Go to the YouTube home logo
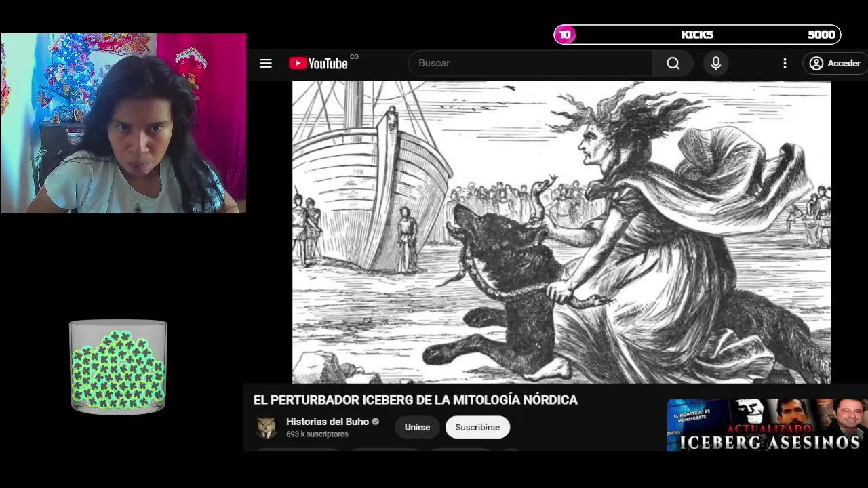 (x=318, y=63)
